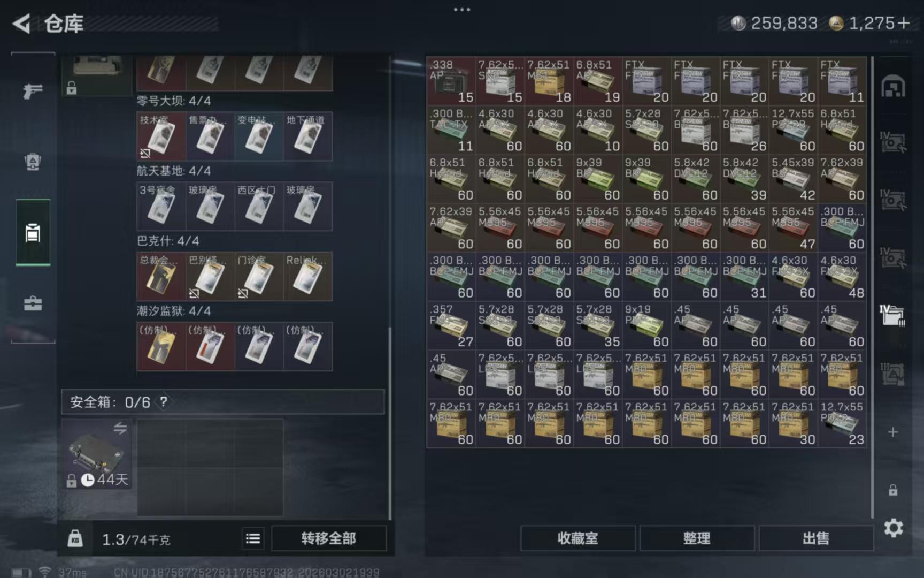Go back using the arrow beside 仓库
924x578 pixels.
[x=21, y=24]
